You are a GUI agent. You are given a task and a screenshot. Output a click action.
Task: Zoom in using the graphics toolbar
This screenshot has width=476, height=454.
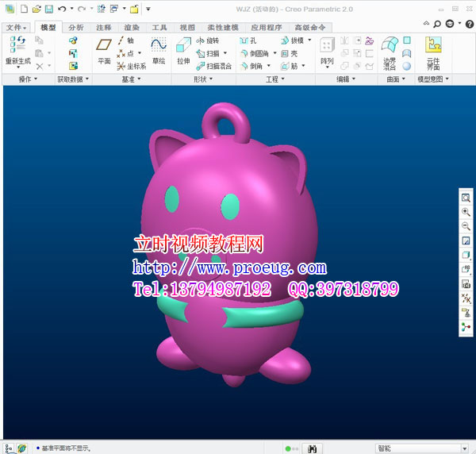click(466, 212)
